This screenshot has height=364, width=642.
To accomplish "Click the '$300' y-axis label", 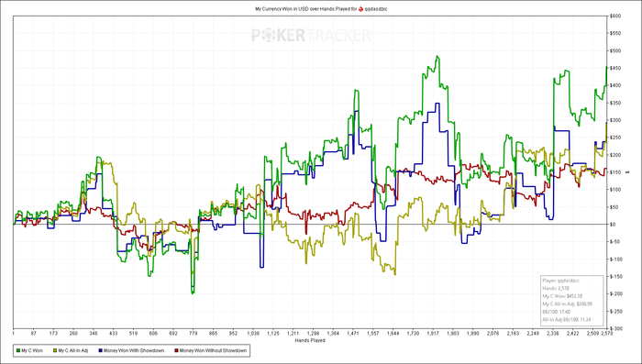I will 616,120.
